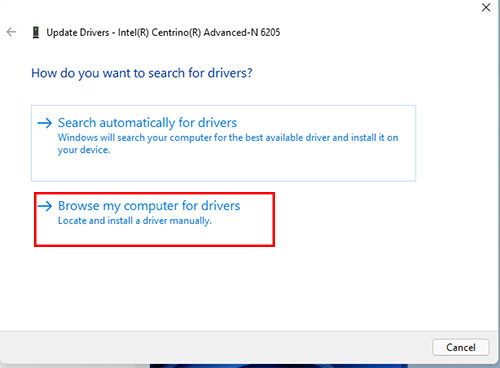The width and height of the screenshot is (500, 368).
Task: Click the Cancel button
Action: point(461,347)
